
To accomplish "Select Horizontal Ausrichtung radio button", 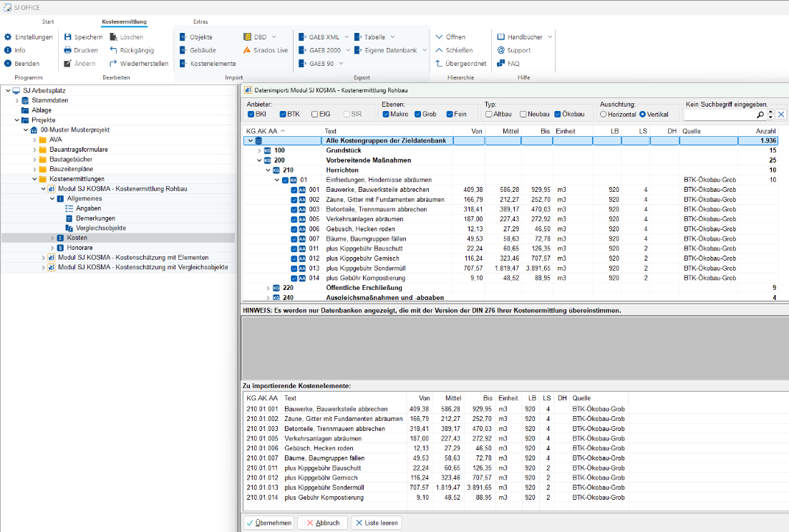I will 604,114.
